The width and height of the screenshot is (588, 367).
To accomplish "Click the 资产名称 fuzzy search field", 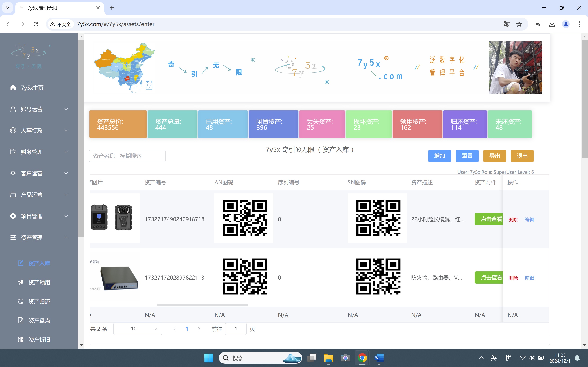I will pos(127,156).
